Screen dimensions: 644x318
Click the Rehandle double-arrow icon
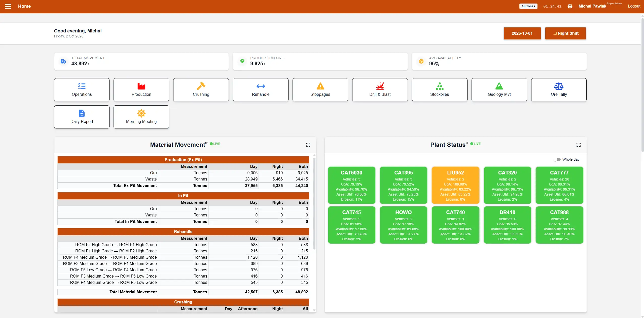[x=261, y=86]
